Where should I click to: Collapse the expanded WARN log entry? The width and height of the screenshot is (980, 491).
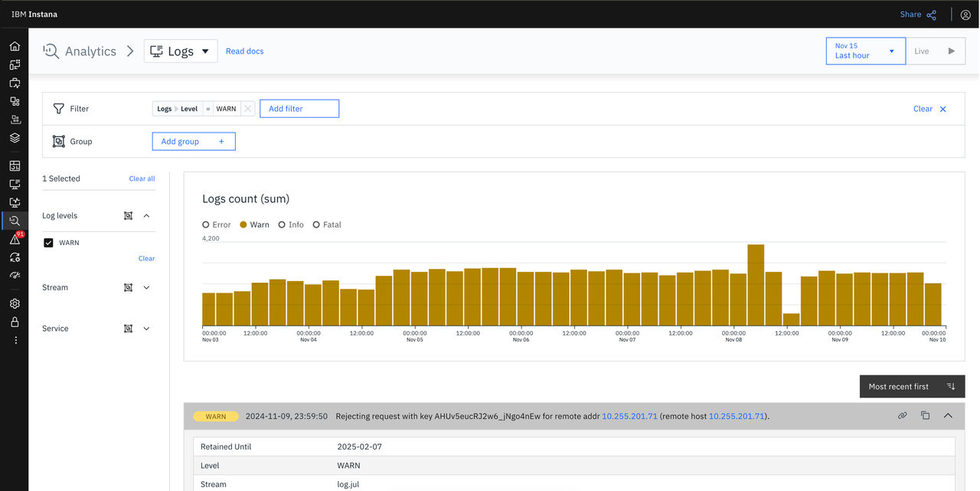pyautogui.click(x=948, y=416)
